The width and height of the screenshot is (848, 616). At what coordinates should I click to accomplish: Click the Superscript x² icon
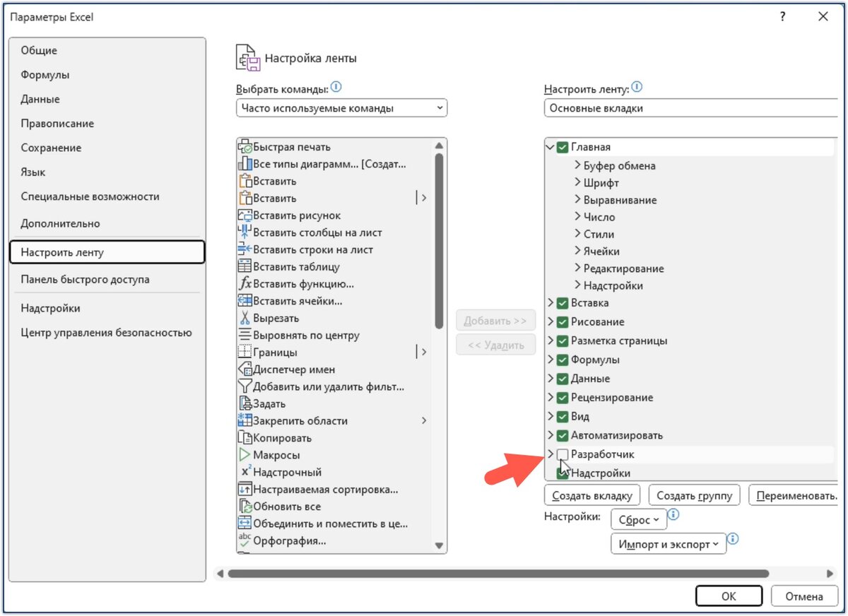point(245,472)
